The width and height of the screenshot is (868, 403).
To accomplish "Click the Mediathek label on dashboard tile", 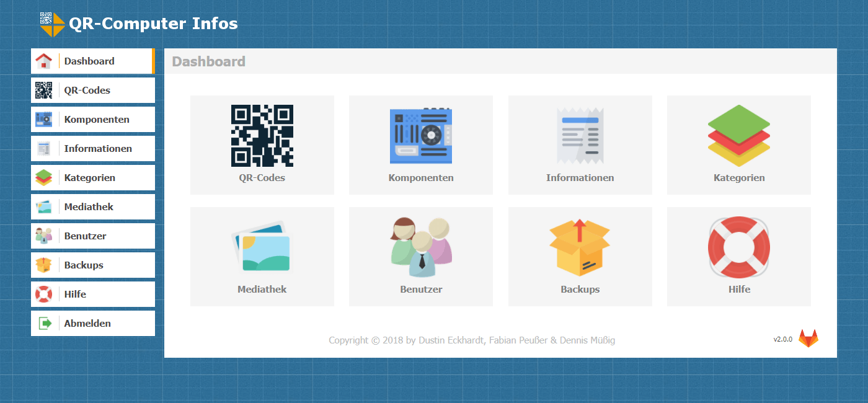I will click(x=262, y=290).
